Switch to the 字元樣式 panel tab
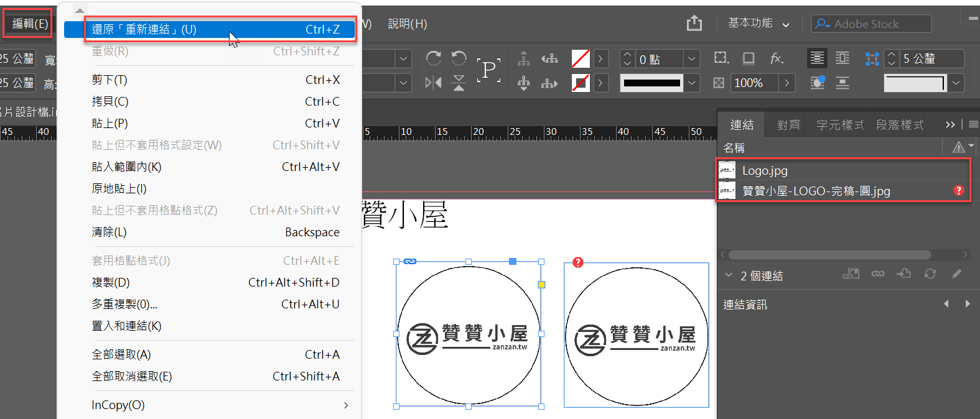The image size is (980, 419). tap(840, 125)
